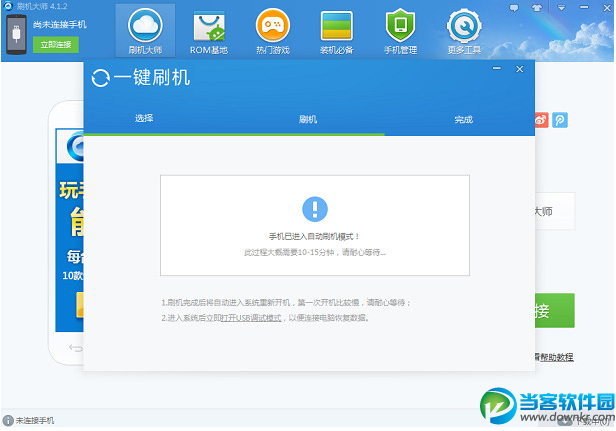Minimize the main 刷机大师 window

pyautogui.click(x=584, y=7)
